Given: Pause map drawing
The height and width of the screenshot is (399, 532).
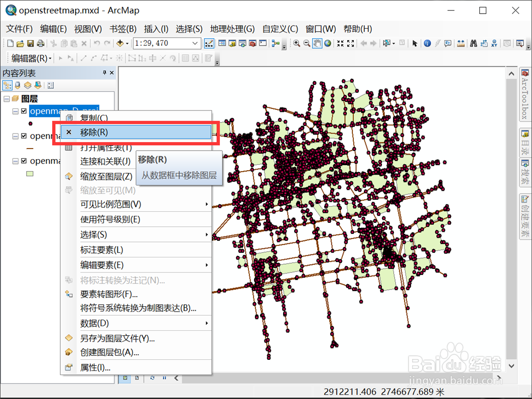Looking at the screenshot, I should 164,378.
